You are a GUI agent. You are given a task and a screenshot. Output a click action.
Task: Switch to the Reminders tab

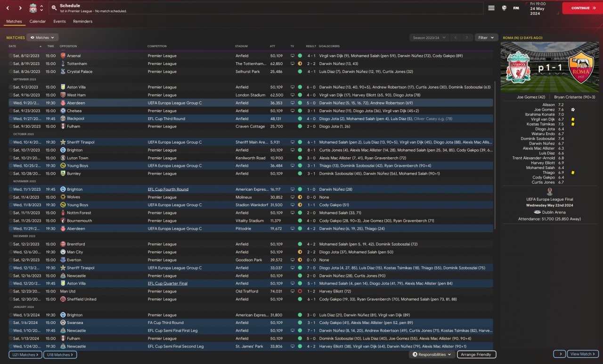coord(82,21)
